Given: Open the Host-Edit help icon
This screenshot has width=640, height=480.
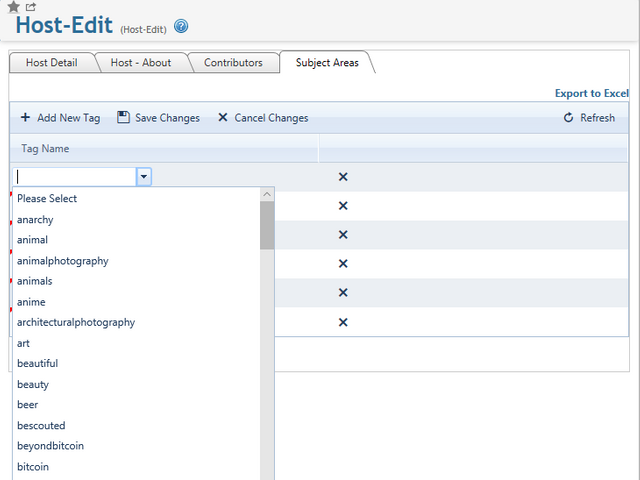Looking at the screenshot, I should tap(180, 27).
